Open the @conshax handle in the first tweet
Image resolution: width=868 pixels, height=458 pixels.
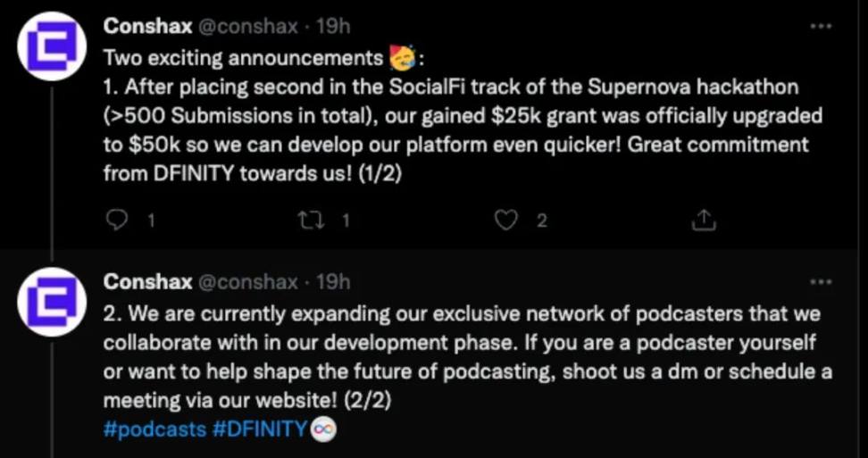(247, 27)
